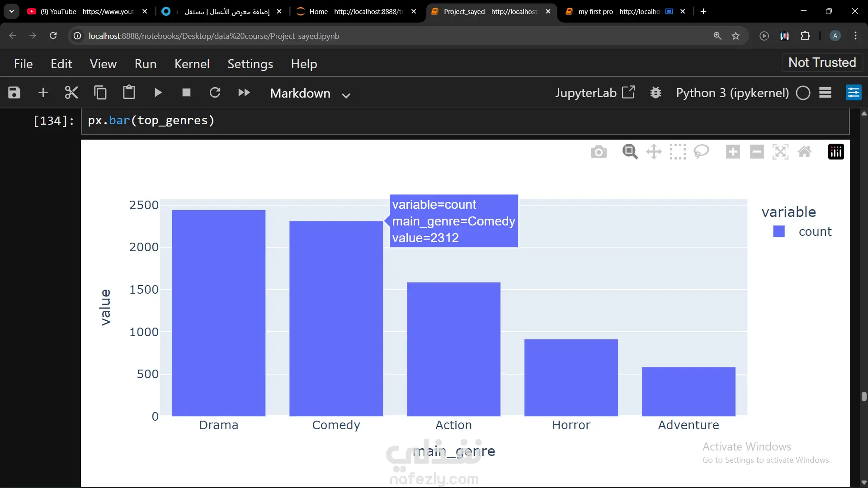Select the Plotly pan tool

tap(654, 152)
